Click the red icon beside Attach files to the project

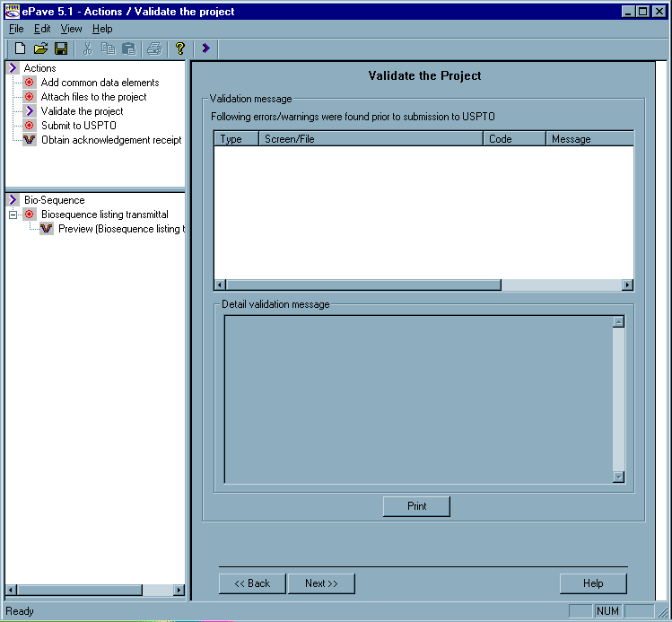[x=29, y=97]
